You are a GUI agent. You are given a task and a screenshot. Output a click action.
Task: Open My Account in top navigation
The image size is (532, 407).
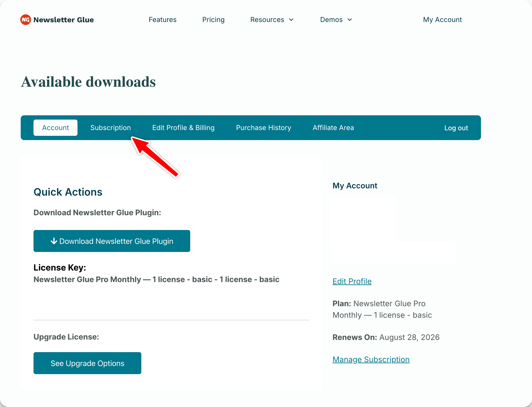tap(442, 20)
